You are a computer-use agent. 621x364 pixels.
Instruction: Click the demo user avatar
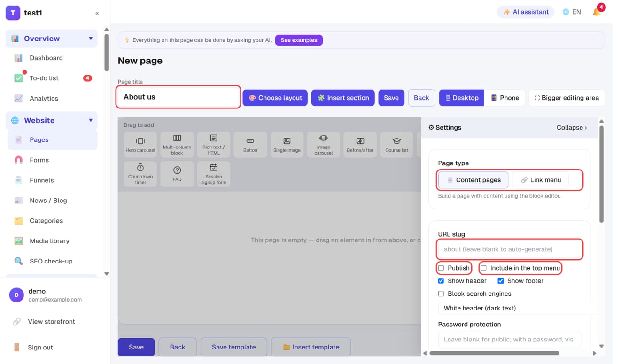coord(16,295)
